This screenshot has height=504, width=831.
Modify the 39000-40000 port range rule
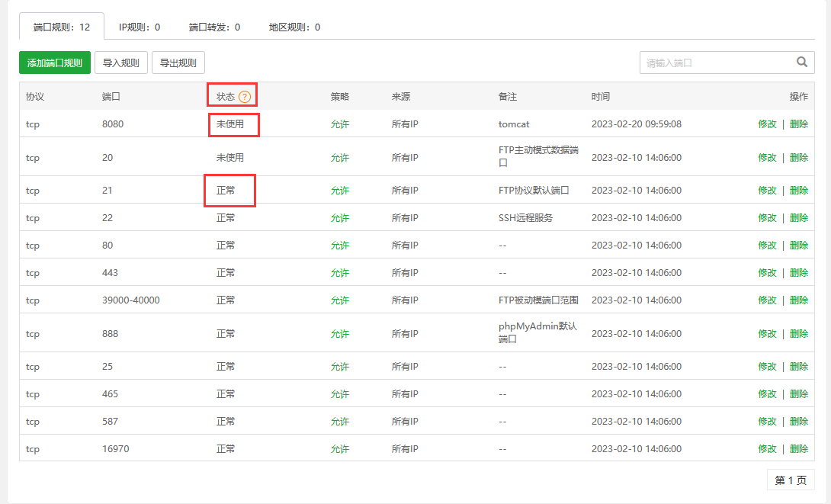tap(767, 300)
